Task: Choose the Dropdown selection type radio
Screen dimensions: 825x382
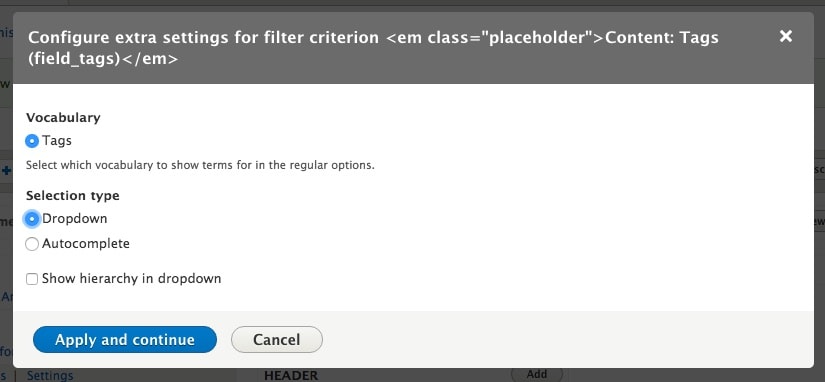Action: 32,219
